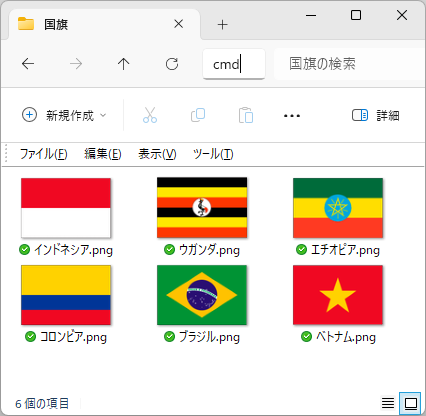
Task: Open the 編集(E) menu
Action: (103, 154)
